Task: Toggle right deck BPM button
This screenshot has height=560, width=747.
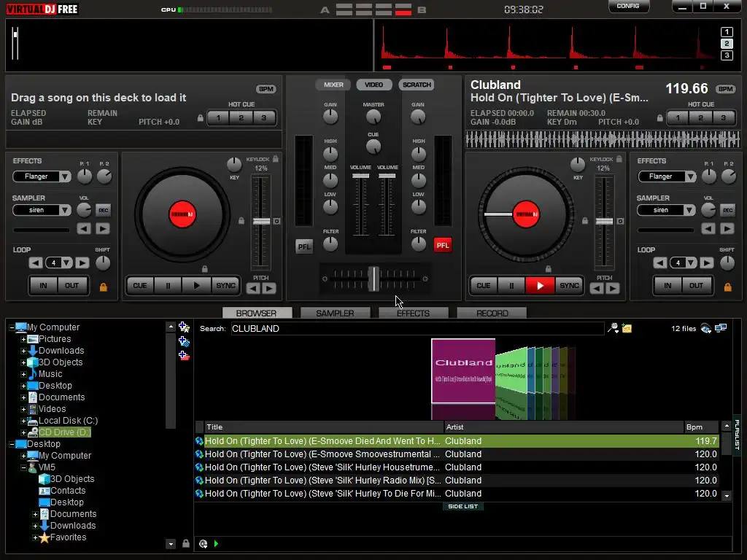Action: (x=726, y=89)
